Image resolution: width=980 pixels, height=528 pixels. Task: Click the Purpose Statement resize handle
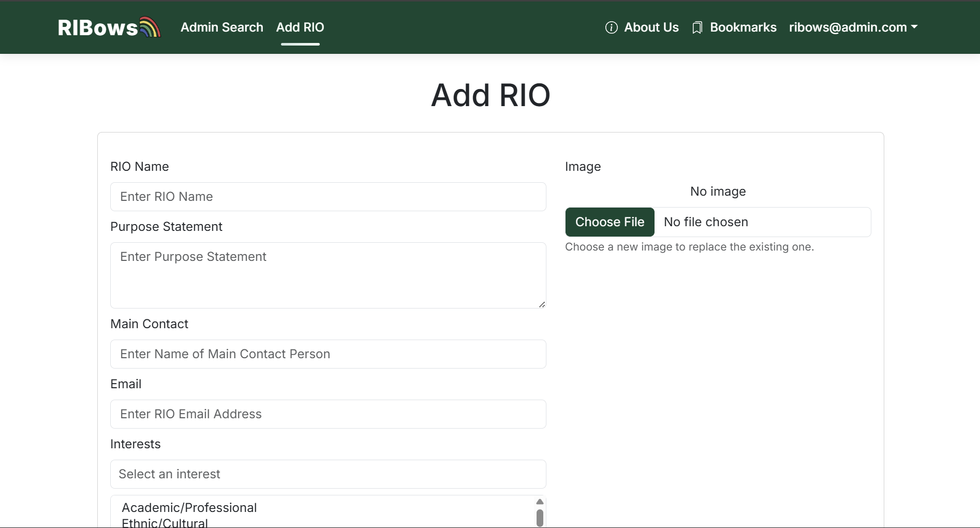[x=542, y=304]
